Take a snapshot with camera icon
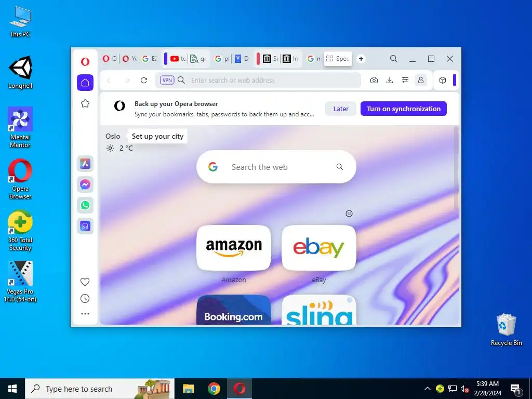 click(374, 81)
